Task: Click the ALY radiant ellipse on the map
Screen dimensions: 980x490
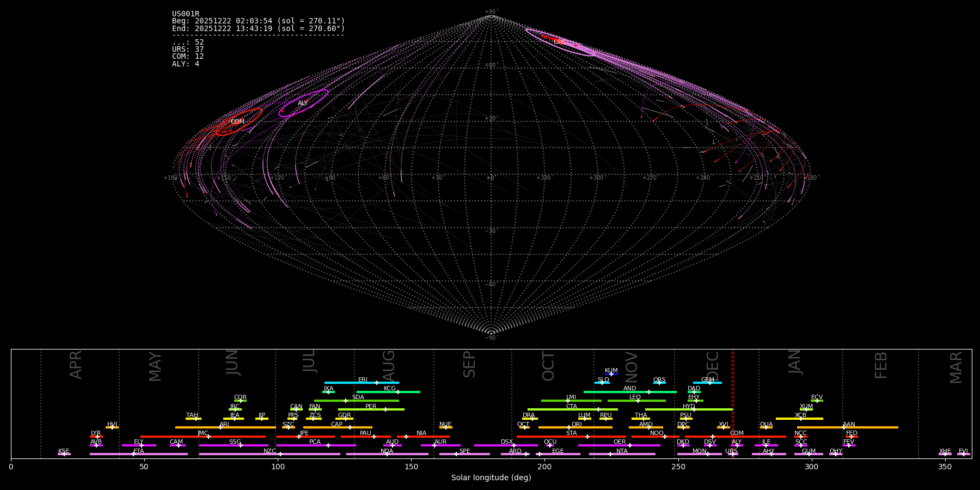Action: (303, 103)
